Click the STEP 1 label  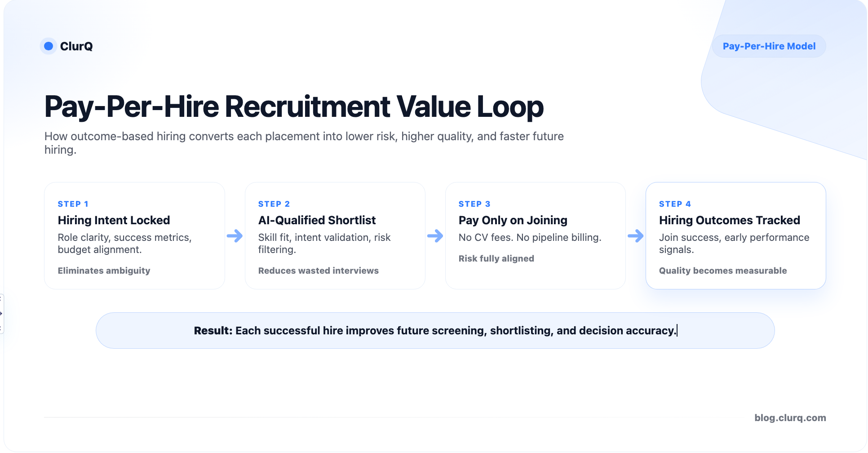[73, 204]
